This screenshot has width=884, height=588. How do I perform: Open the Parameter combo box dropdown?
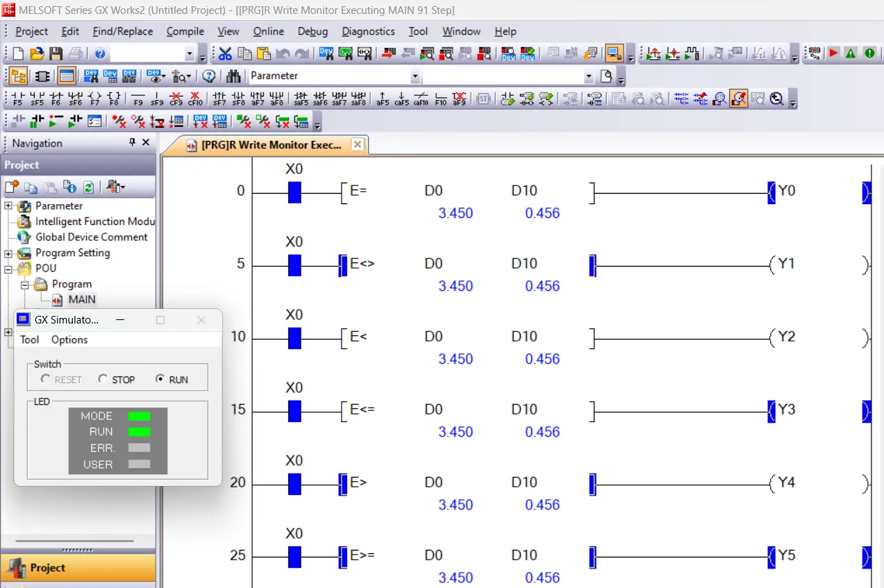[x=415, y=76]
